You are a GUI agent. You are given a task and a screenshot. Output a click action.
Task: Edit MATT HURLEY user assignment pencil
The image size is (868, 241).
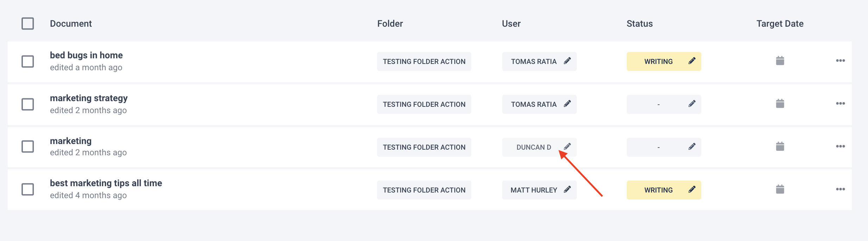pyautogui.click(x=567, y=190)
